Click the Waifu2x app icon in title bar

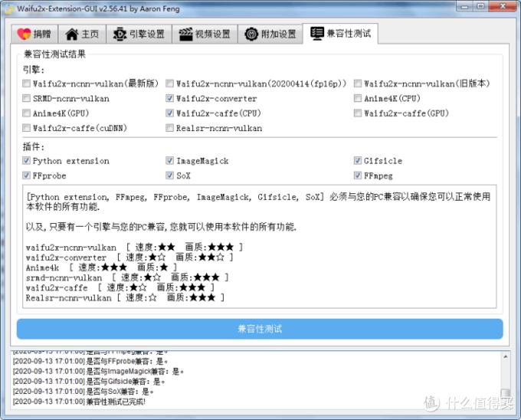(x=8, y=8)
